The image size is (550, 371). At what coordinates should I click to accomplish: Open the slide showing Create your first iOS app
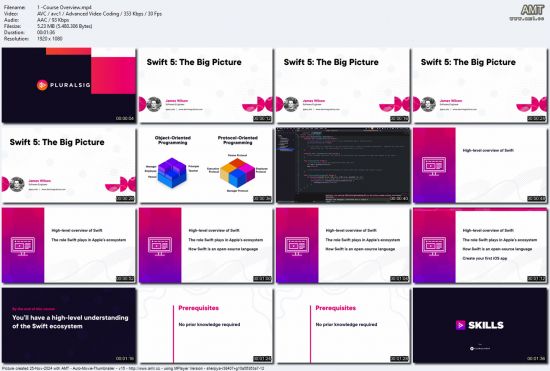pyautogui.click(x=480, y=245)
